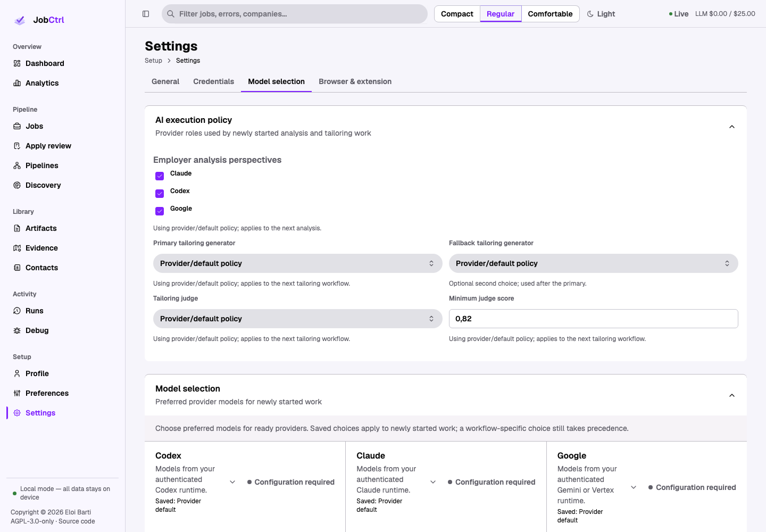Click Codex 'Configuration required' status

291,482
